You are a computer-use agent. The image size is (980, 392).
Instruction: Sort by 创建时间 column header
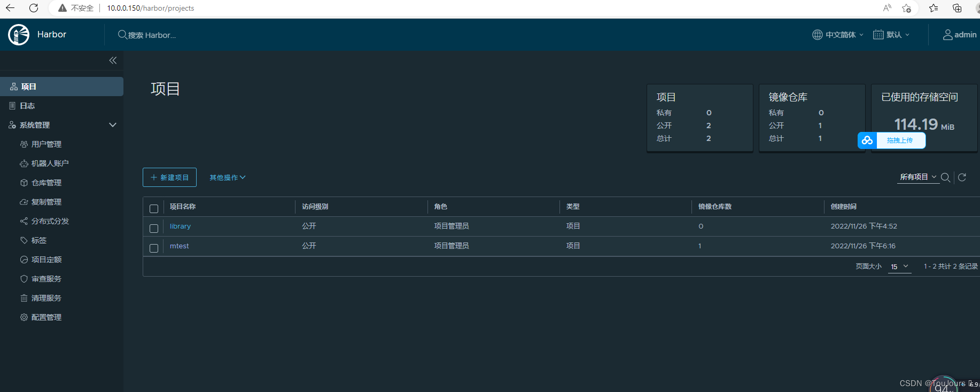click(844, 207)
